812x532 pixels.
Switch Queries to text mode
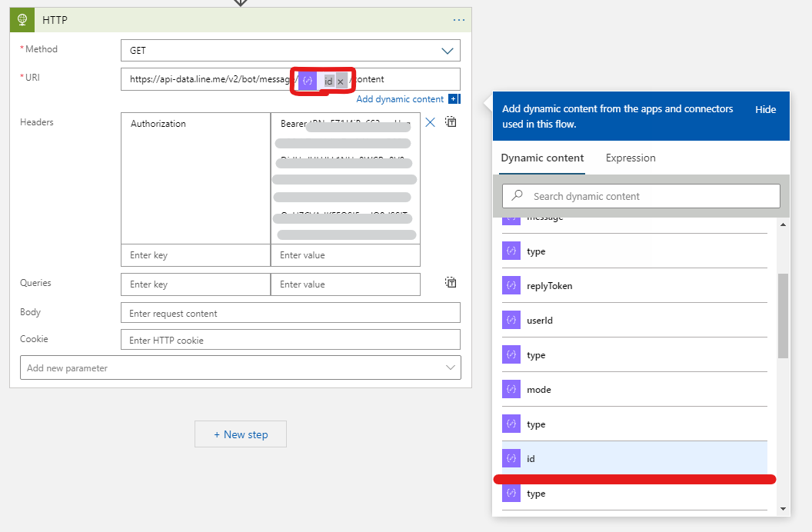pyautogui.click(x=451, y=283)
